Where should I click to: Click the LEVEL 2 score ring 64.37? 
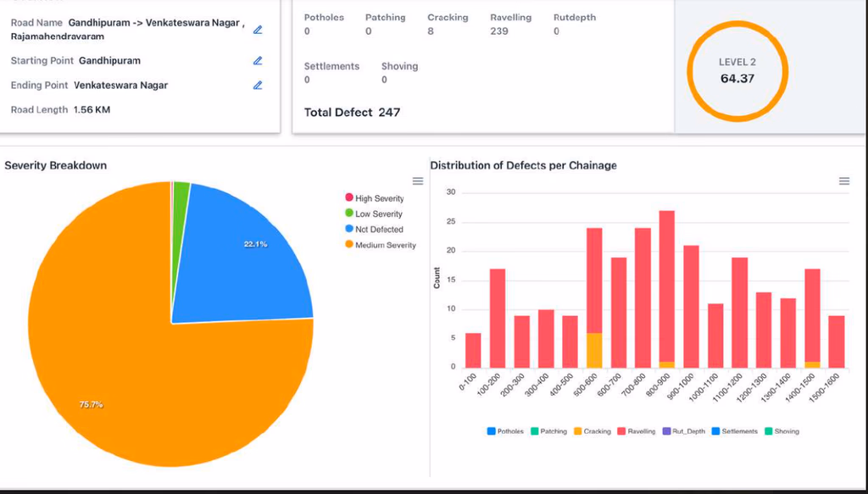737,71
